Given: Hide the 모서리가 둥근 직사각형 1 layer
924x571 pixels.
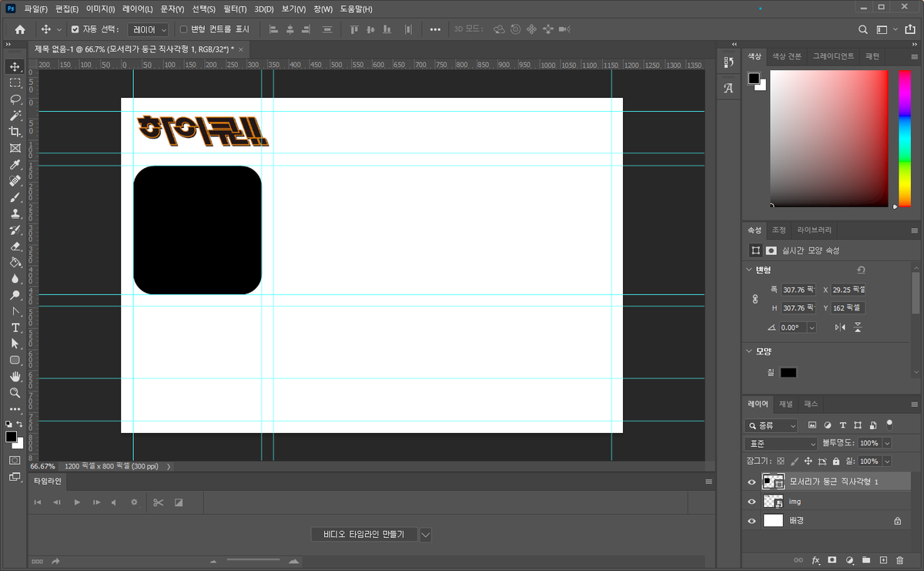Looking at the screenshot, I should (x=752, y=482).
